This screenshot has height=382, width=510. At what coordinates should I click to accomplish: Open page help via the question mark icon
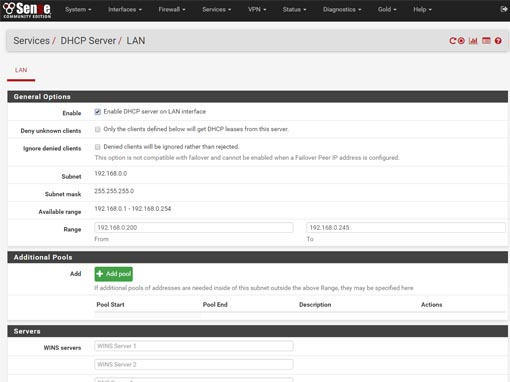(498, 41)
